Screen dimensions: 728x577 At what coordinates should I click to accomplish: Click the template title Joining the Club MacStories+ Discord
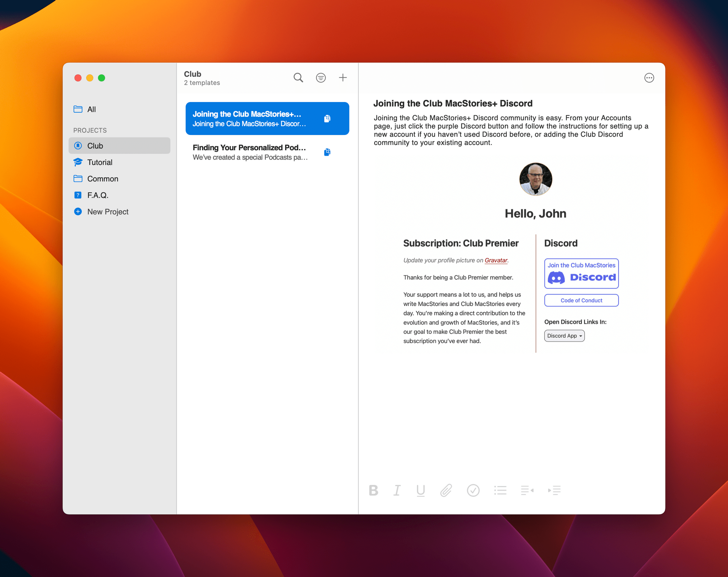click(x=453, y=103)
